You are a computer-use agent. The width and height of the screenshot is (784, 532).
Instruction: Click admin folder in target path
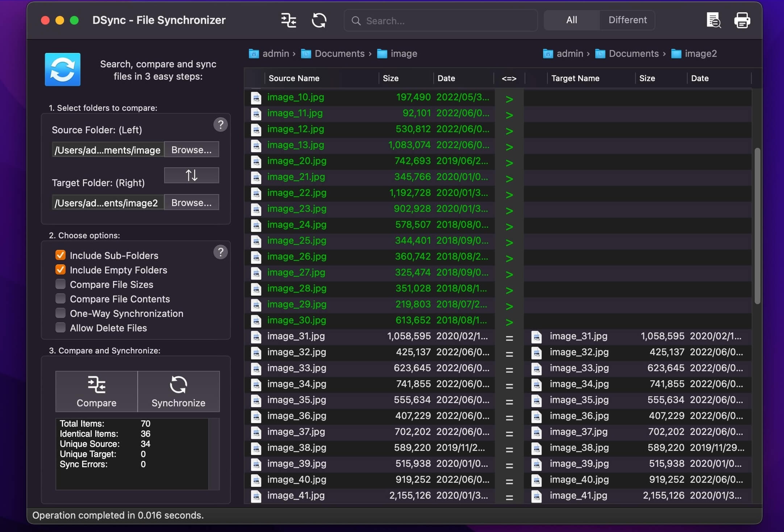(x=563, y=54)
